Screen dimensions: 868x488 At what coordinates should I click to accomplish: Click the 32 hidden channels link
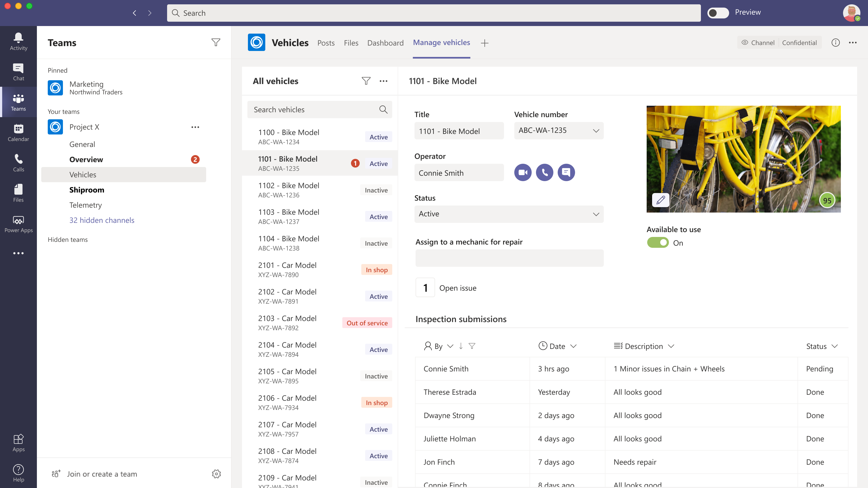101,219
